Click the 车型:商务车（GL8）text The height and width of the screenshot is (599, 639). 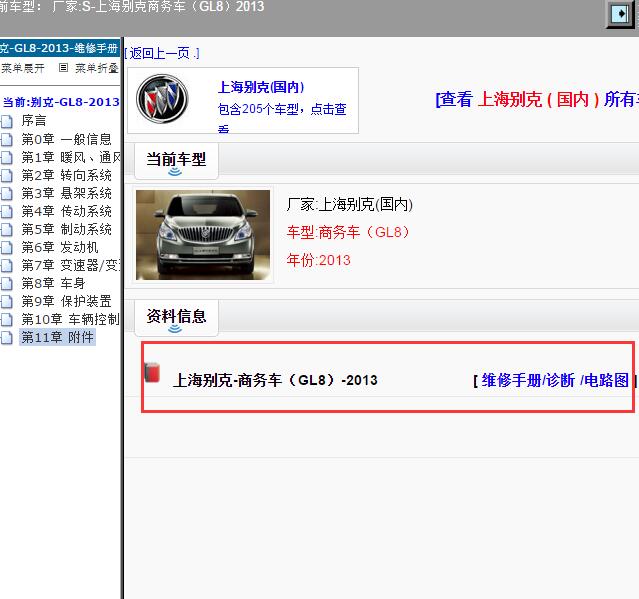(348, 232)
